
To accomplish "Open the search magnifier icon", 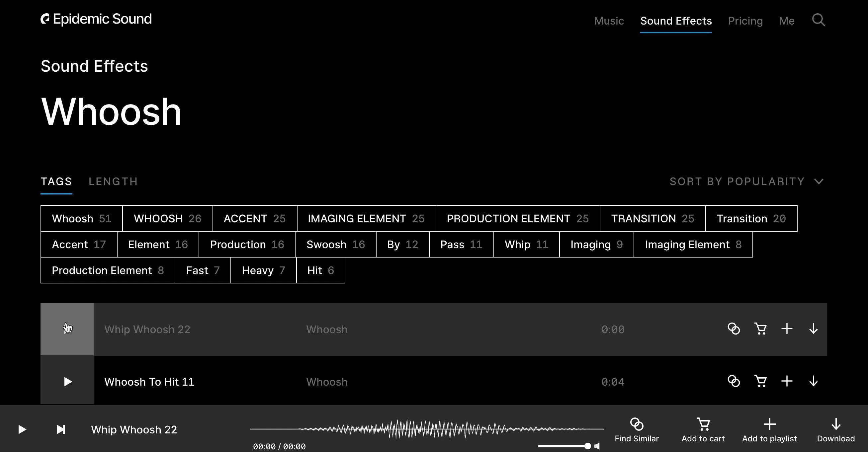I will pyautogui.click(x=819, y=20).
